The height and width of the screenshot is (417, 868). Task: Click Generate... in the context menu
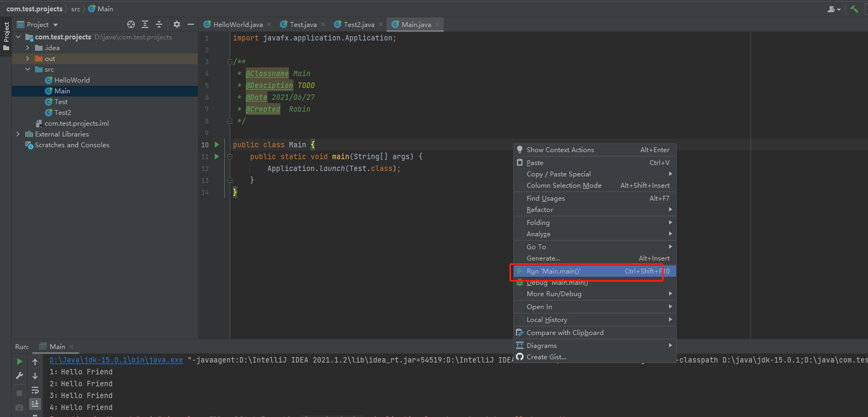pyautogui.click(x=543, y=258)
